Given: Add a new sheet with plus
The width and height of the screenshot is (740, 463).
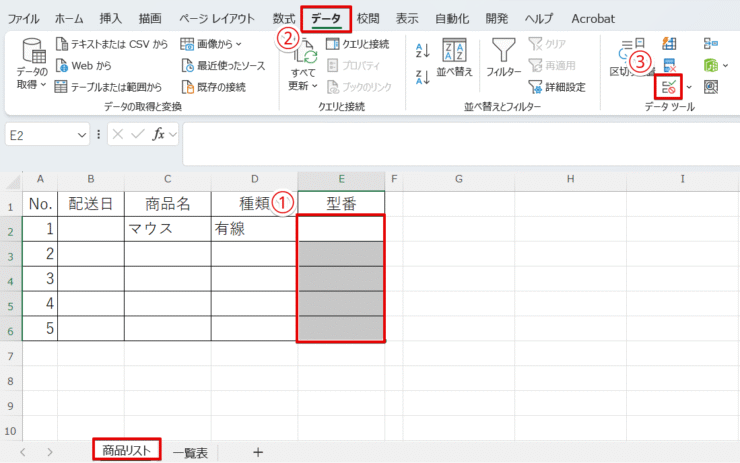Looking at the screenshot, I should [258, 452].
